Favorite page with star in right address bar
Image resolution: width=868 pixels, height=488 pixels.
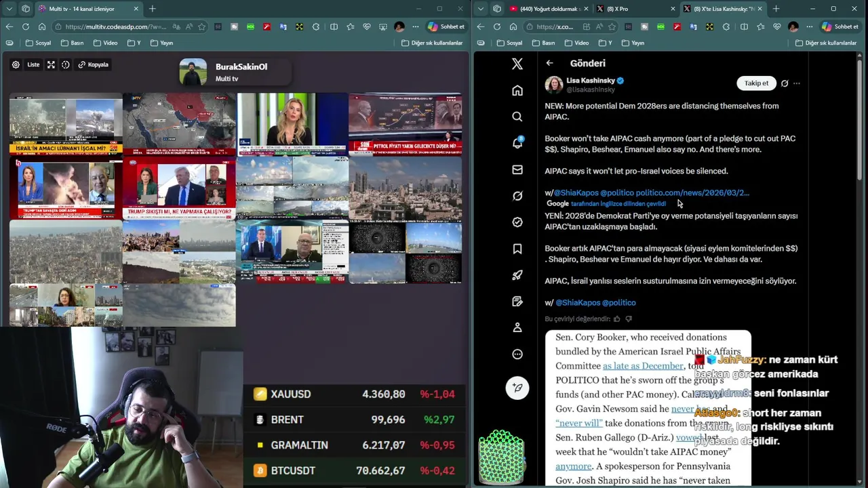point(612,26)
